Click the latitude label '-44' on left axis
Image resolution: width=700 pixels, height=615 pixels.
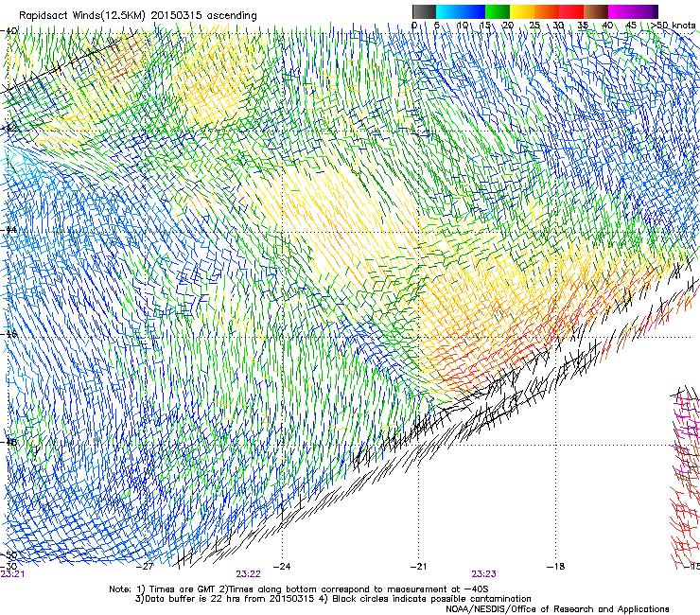point(9,230)
